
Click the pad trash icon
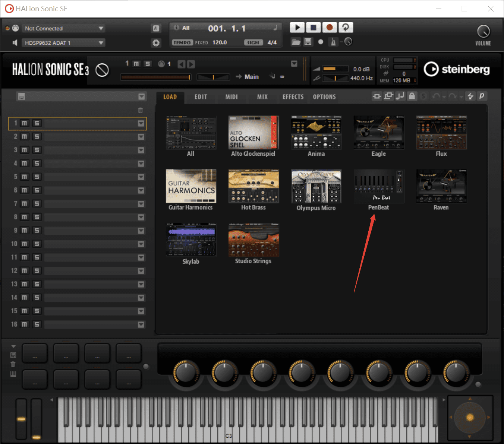pos(13,364)
